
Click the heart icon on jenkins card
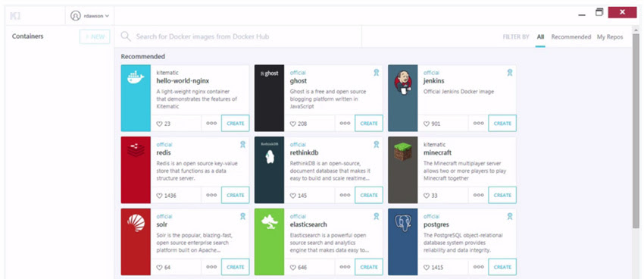427,124
